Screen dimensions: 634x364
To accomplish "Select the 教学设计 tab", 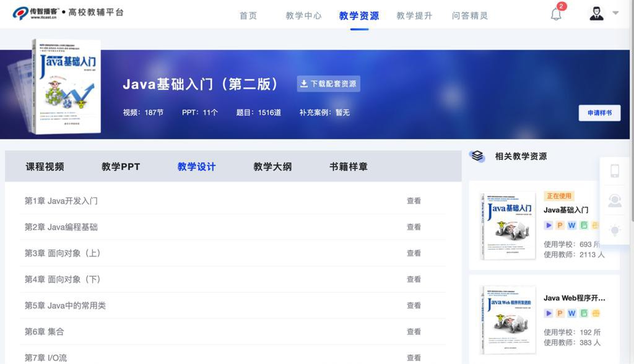I will pyautogui.click(x=196, y=167).
